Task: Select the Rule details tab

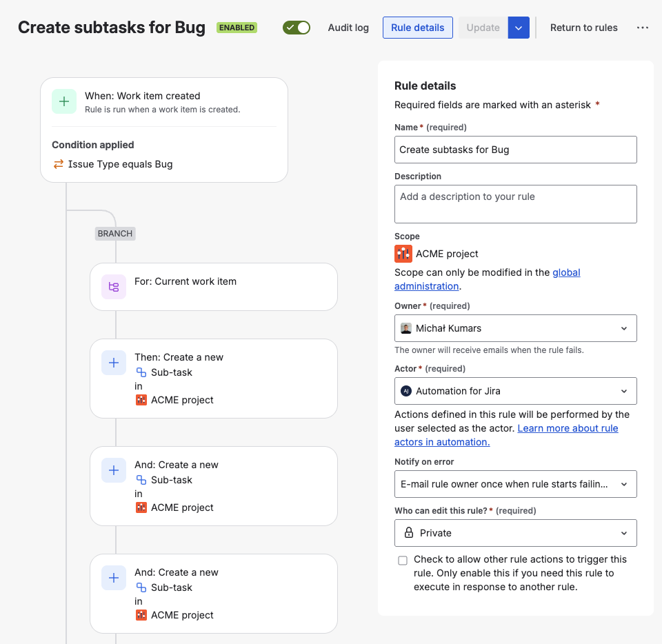Action: (417, 28)
